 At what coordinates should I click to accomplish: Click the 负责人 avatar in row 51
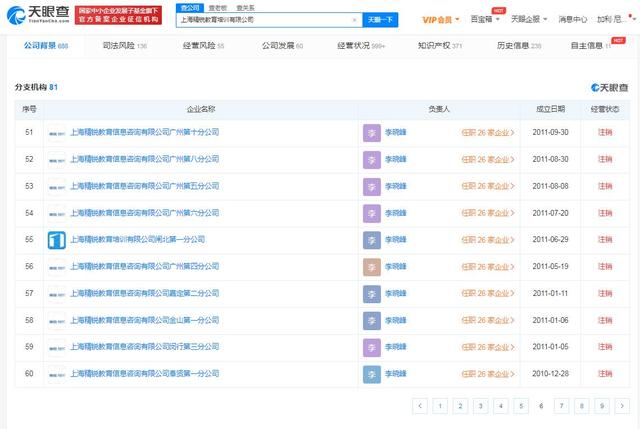tap(372, 133)
